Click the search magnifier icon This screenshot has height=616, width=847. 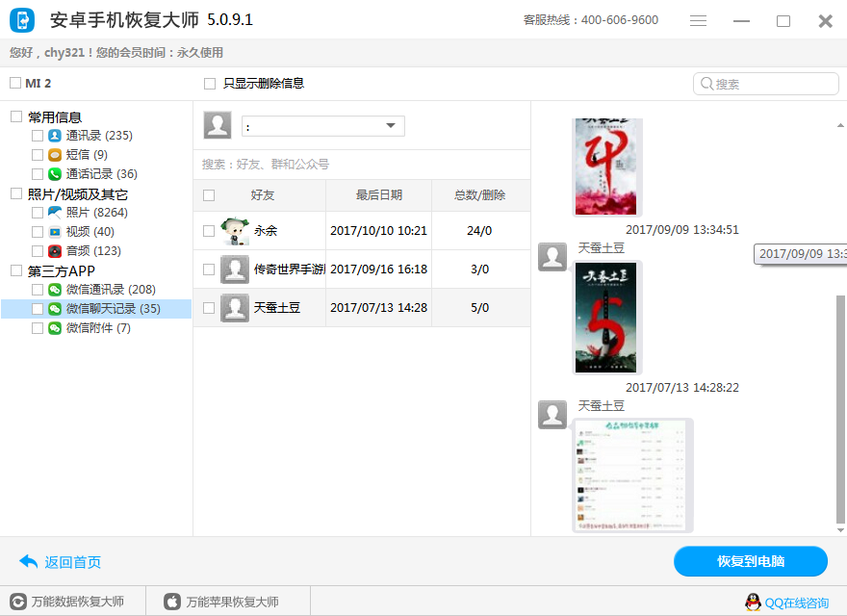point(706,84)
